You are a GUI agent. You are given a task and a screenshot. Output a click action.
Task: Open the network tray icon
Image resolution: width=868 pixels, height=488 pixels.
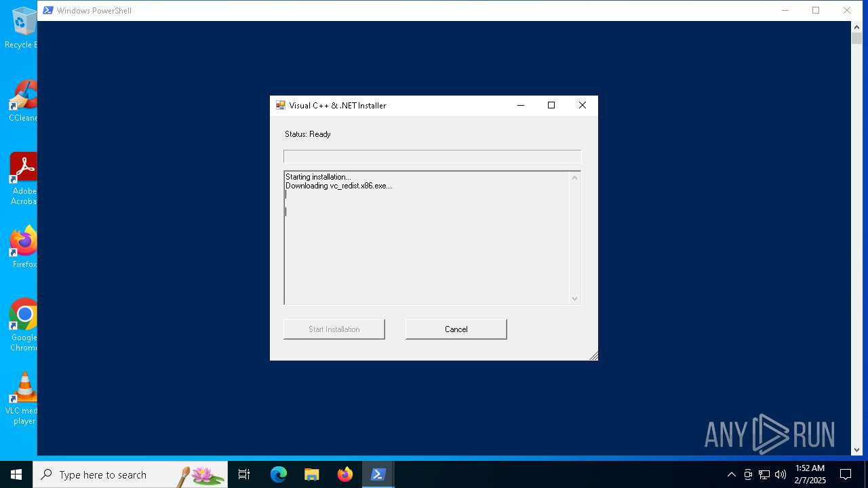(x=764, y=474)
